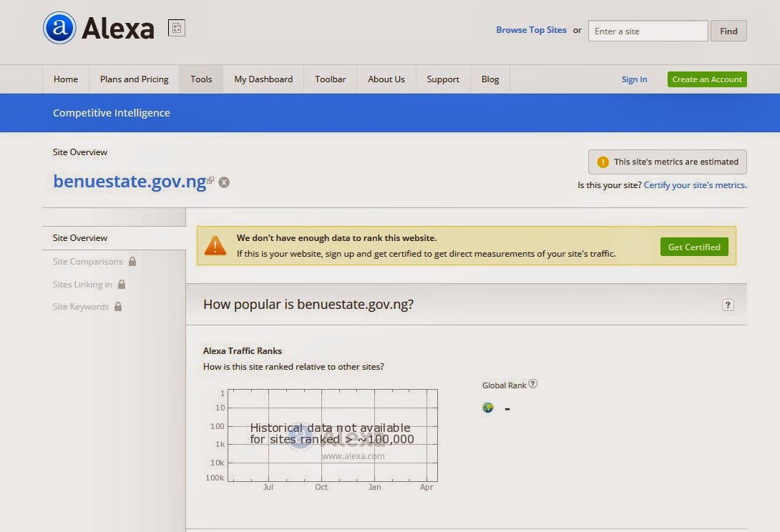The image size is (780, 532).
Task: Click the Get Certified button
Action: [694, 247]
